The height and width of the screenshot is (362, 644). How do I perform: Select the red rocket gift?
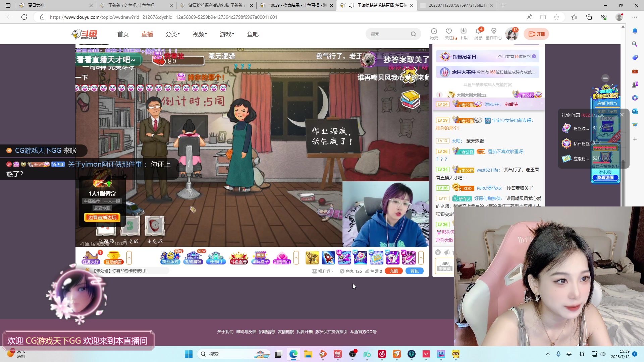point(328,258)
